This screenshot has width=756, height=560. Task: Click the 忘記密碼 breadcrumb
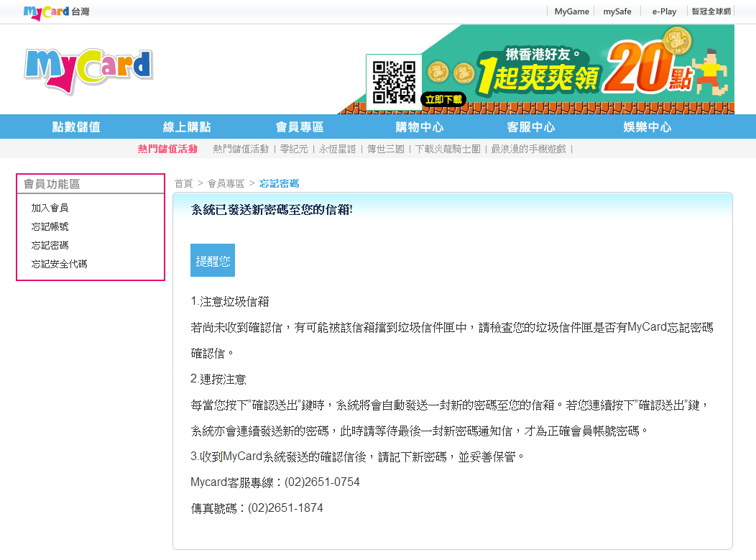(x=279, y=183)
